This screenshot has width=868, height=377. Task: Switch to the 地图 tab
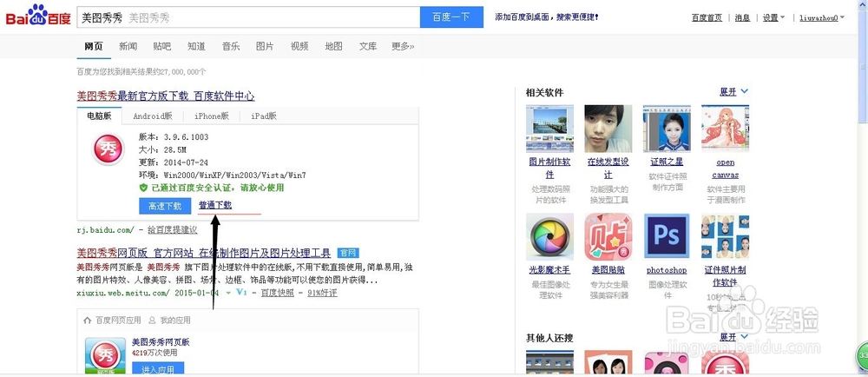click(x=334, y=47)
